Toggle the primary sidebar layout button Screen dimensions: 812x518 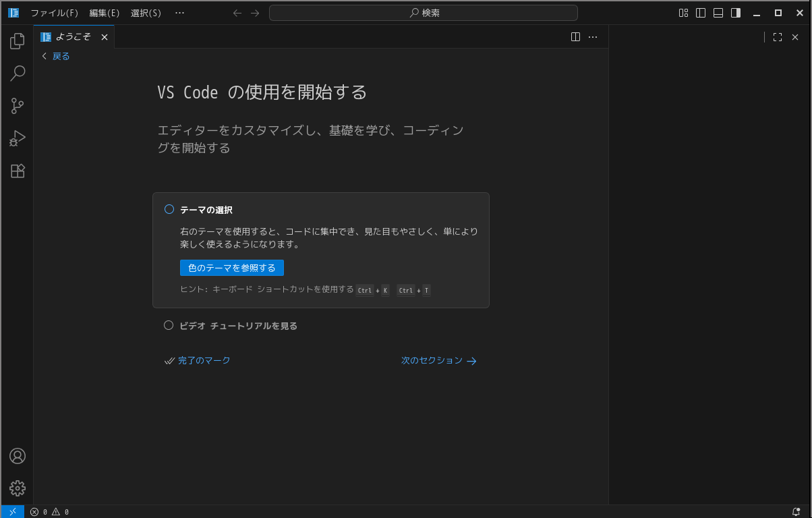pyautogui.click(x=701, y=13)
